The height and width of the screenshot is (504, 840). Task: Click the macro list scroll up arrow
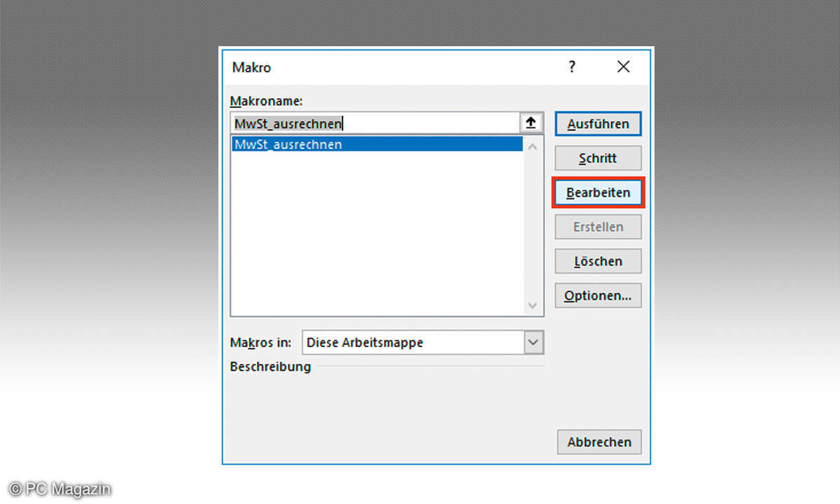[x=533, y=146]
